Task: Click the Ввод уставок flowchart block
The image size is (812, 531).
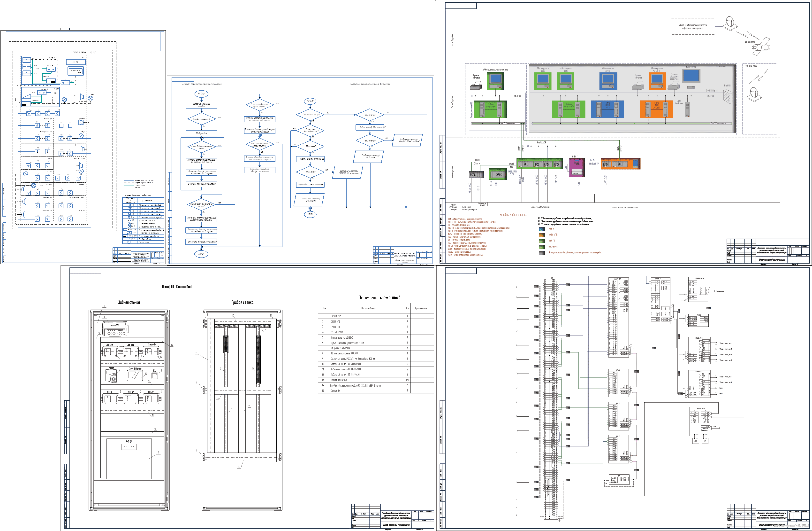Action: pyautogui.click(x=201, y=133)
